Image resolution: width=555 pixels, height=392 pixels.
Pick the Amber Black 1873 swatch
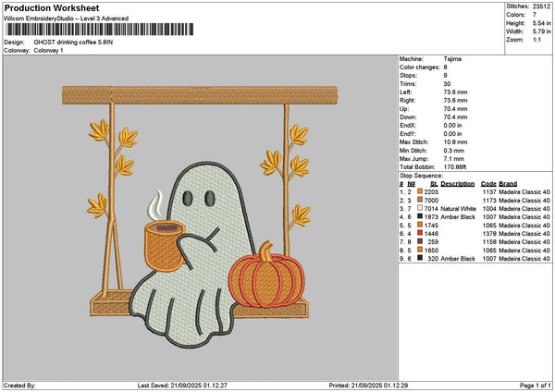tap(420, 215)
